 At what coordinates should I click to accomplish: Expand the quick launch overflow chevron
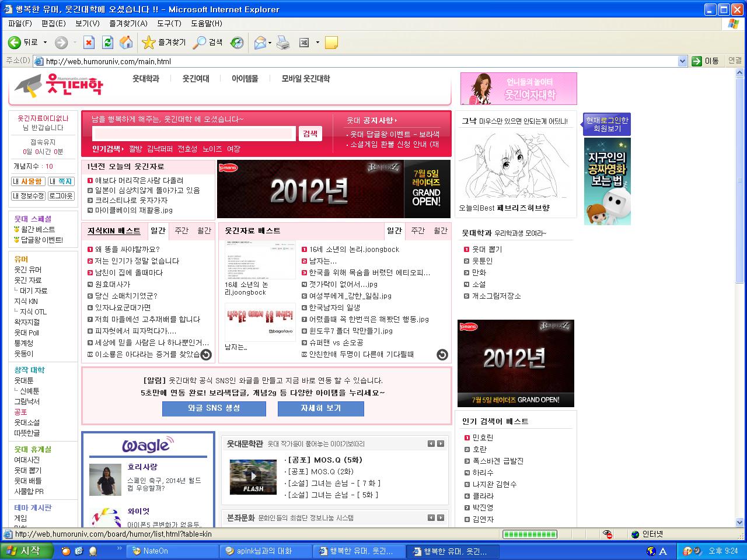120,549
